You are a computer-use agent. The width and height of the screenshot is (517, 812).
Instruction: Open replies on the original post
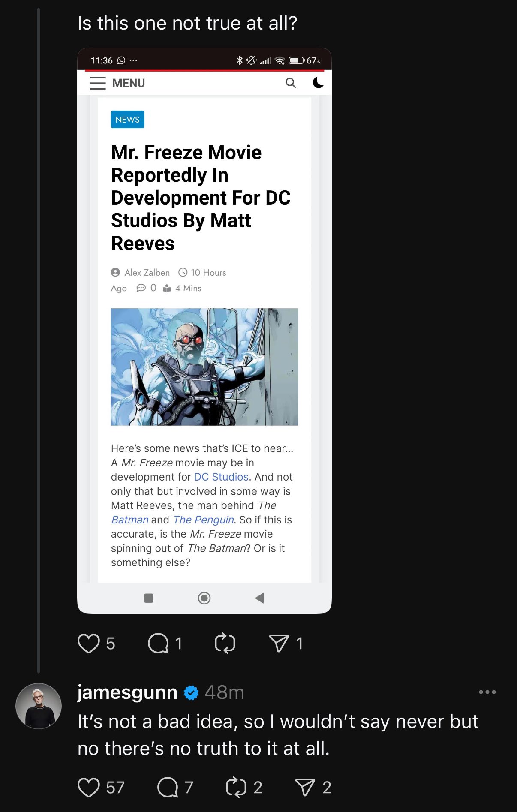158,644
